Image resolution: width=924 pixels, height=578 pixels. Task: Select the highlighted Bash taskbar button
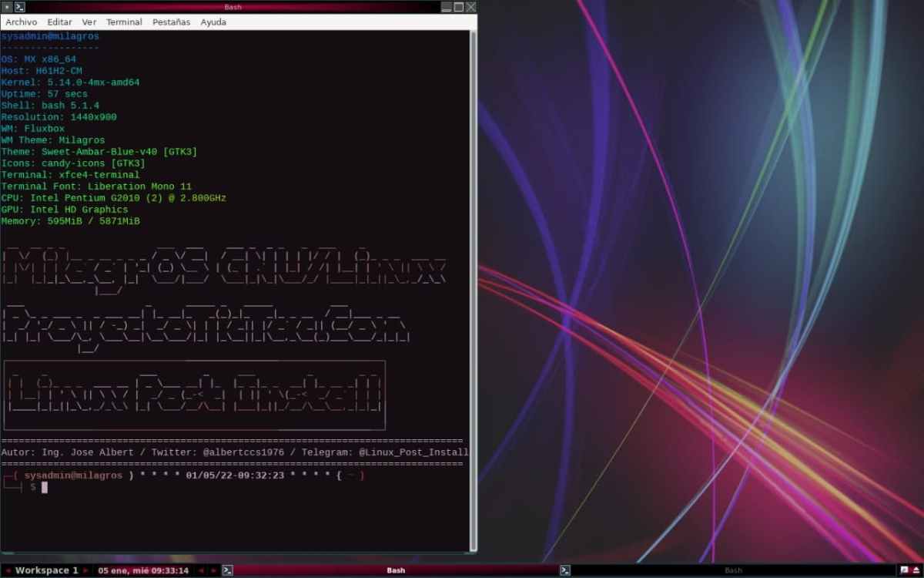(x=395, y=570)
